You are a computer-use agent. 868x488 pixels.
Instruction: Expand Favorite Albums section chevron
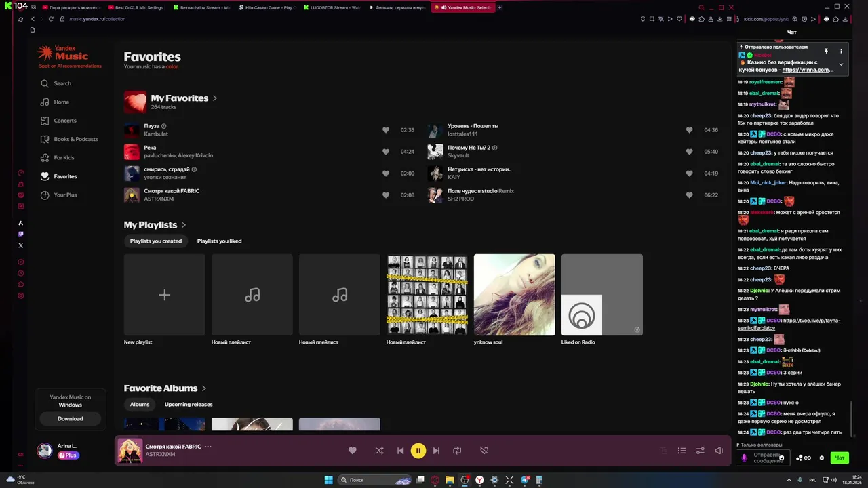tap(204, 388)
